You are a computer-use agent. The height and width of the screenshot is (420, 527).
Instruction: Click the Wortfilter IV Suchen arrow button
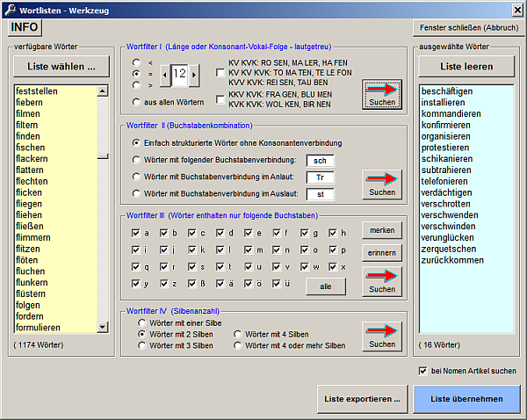(381, 336)
